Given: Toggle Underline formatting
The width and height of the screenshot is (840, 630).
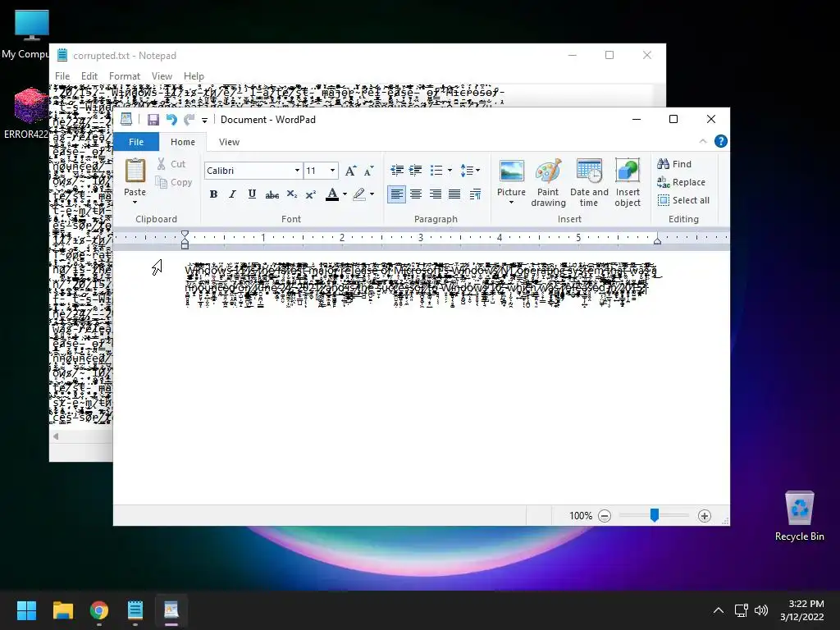Looking at the screenshot, I should tap(252, 194).
